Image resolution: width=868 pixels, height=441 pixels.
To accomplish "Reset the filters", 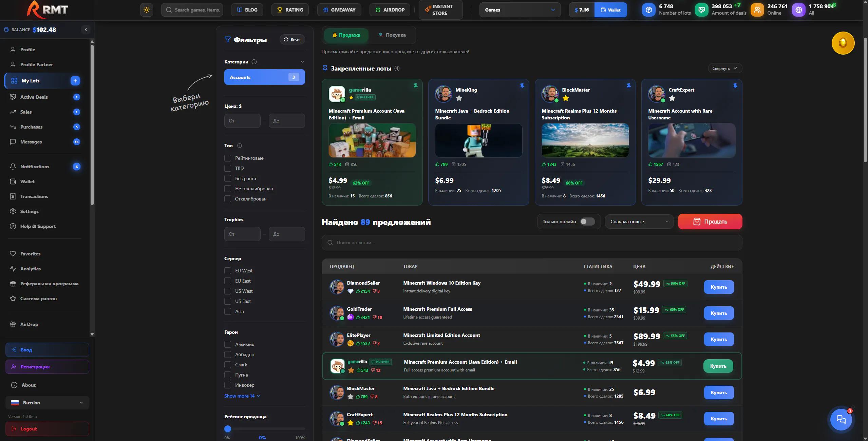I will point(292,39).
